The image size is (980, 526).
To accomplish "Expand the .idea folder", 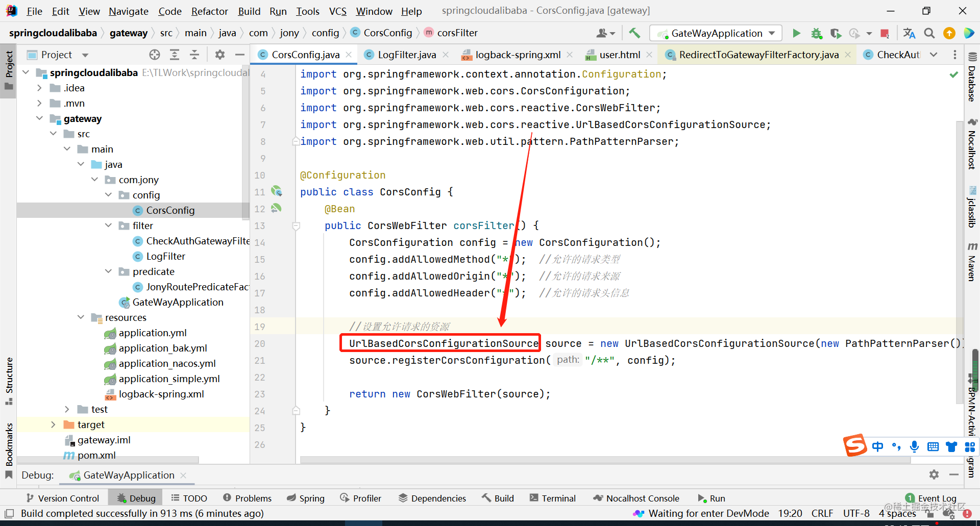I will click(39, 88).
